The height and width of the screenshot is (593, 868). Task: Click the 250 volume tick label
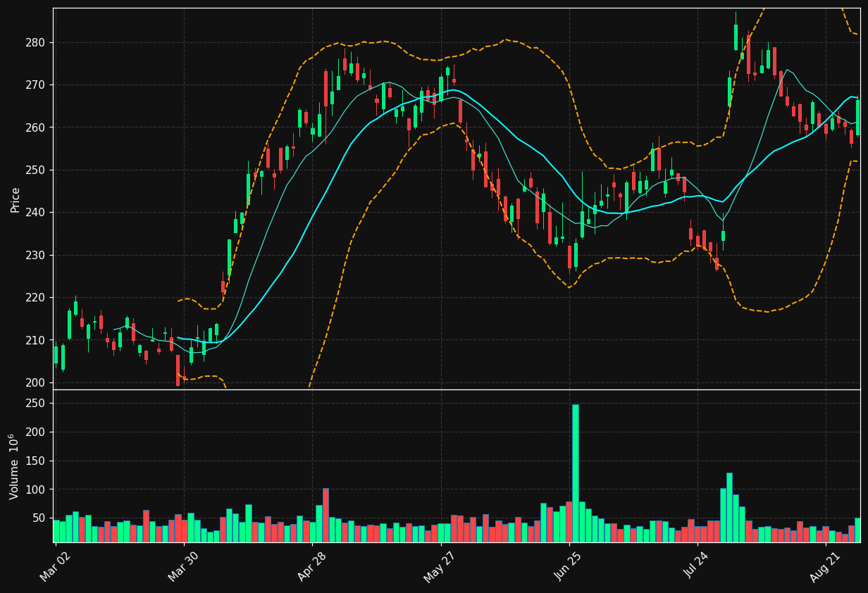[36, 404]
